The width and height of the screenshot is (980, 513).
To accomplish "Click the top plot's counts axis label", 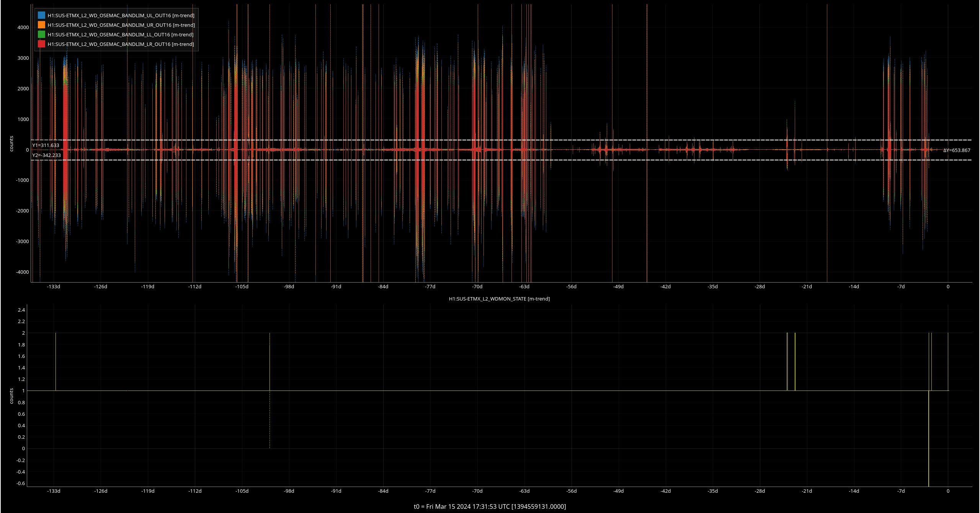I will pyautogui.click(x=11, y=144).
